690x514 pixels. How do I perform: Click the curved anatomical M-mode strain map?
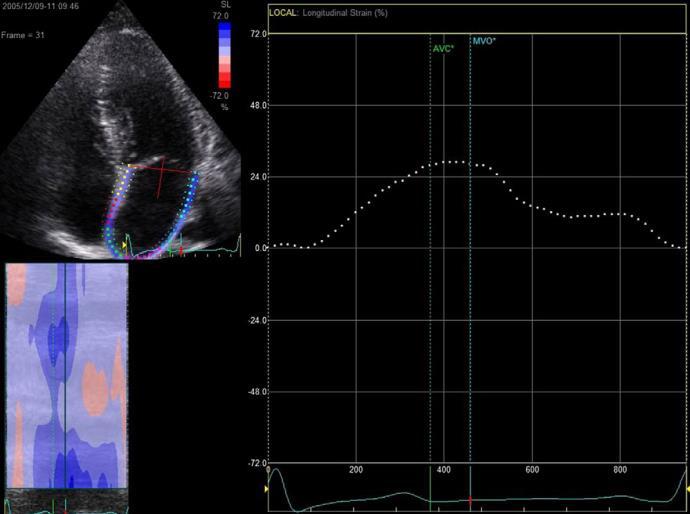67,375
